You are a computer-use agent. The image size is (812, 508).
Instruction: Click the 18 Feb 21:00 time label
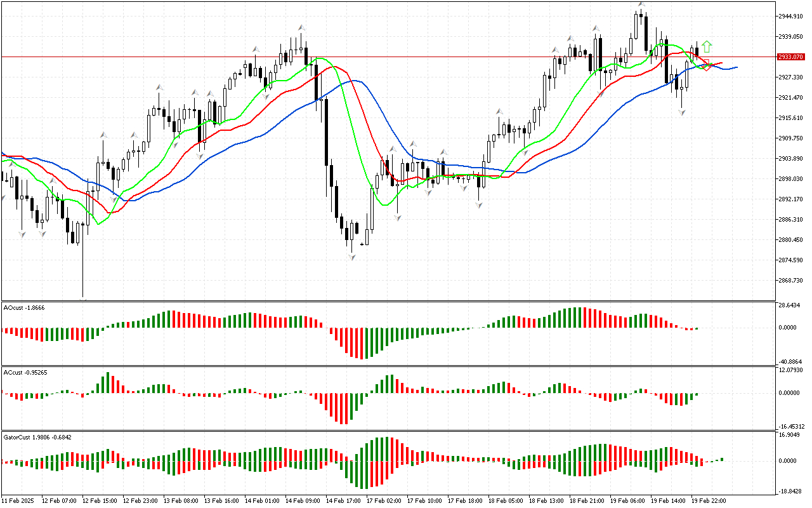coord(587,501)
